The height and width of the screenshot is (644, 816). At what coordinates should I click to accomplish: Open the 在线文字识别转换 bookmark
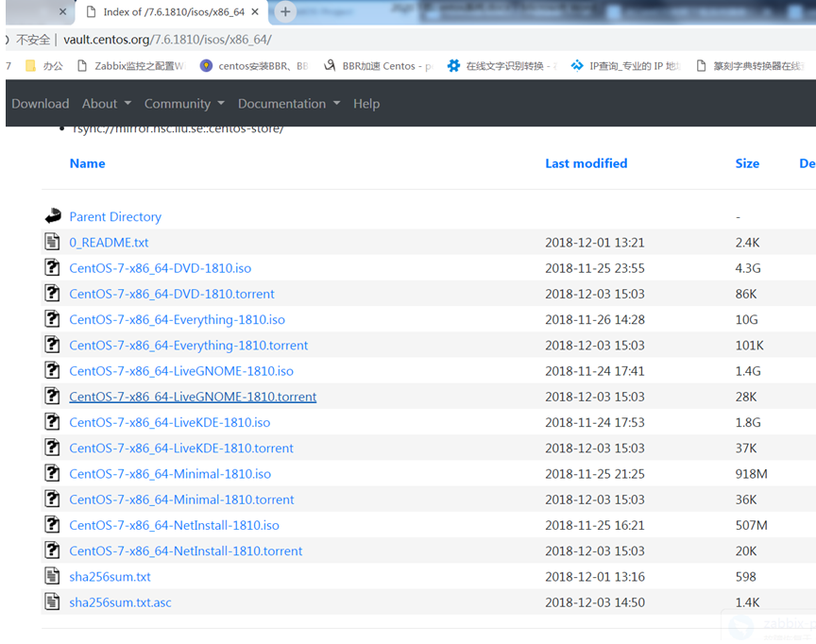[502, 66]
